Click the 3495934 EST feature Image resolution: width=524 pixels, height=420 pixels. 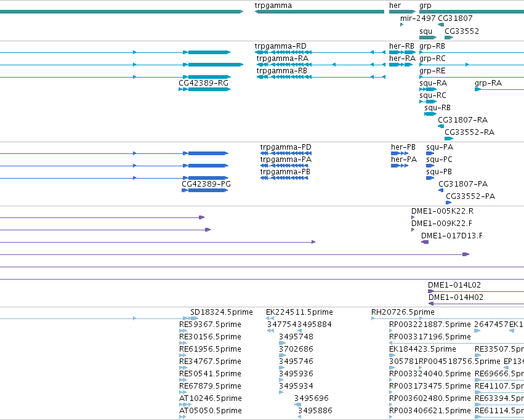click(281, 393)
